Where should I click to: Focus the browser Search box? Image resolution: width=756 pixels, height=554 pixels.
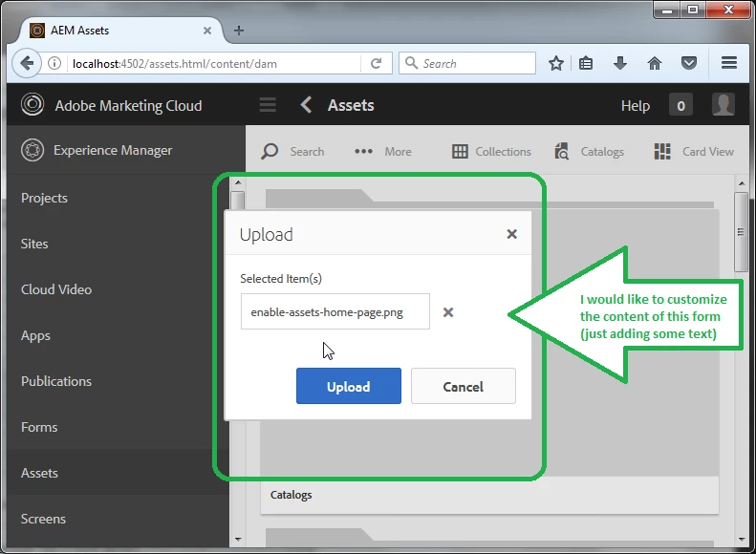click(467, 63)
